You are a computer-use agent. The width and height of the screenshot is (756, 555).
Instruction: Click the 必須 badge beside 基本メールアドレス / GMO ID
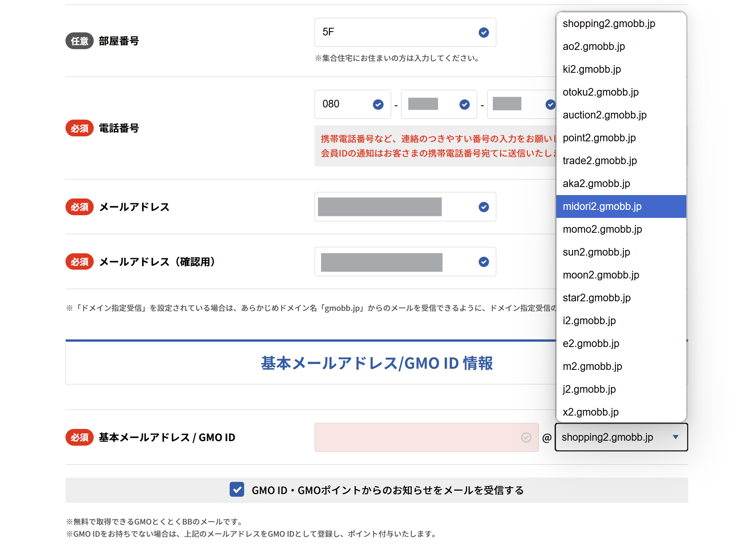pyautogui.click(x=80, y=437)
